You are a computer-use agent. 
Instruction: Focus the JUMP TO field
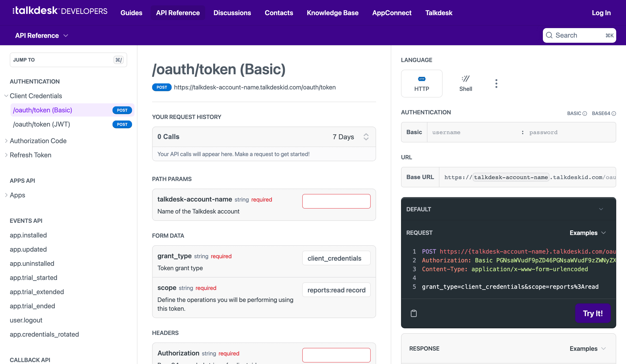68,60
